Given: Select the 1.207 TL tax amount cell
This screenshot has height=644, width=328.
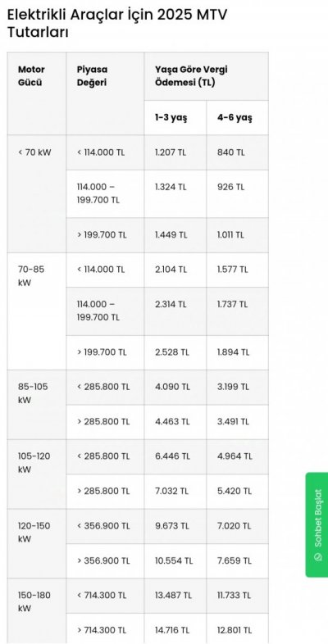Looking at the screenshot, I should (175, 152).
